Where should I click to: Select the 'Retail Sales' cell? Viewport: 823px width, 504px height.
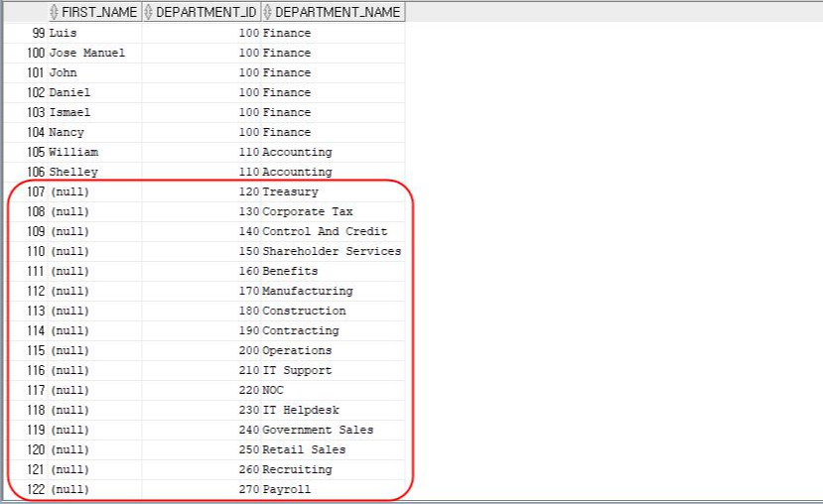(333, 450)
